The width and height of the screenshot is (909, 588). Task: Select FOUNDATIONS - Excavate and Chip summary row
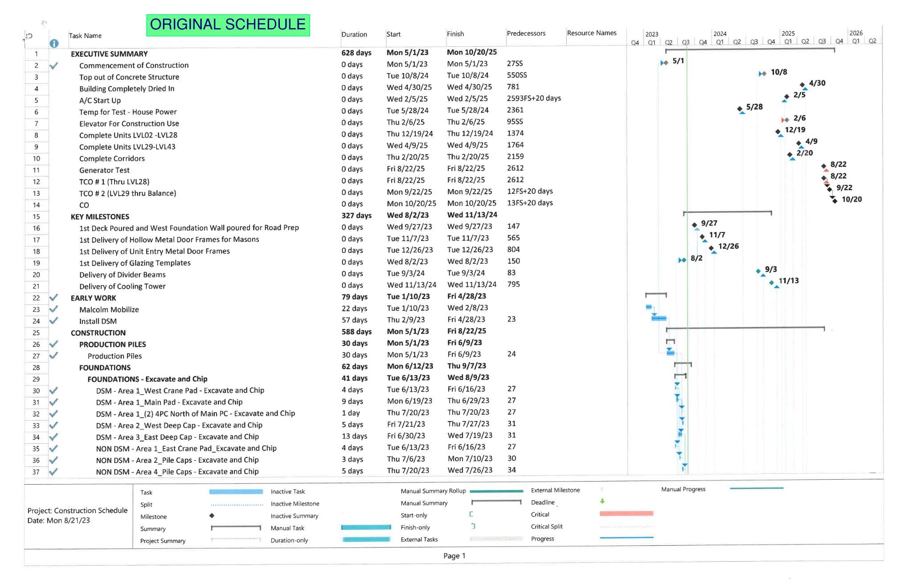tap(147, 379)
